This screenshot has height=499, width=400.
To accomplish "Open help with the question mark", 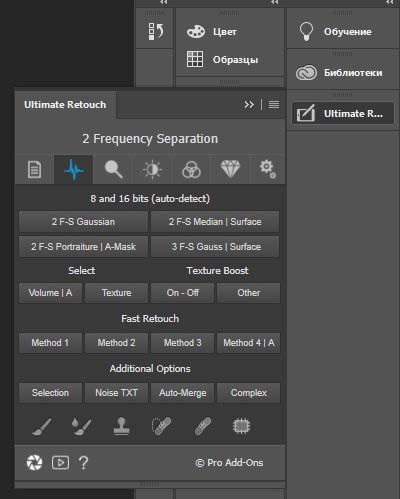I will tap(83, 463).
